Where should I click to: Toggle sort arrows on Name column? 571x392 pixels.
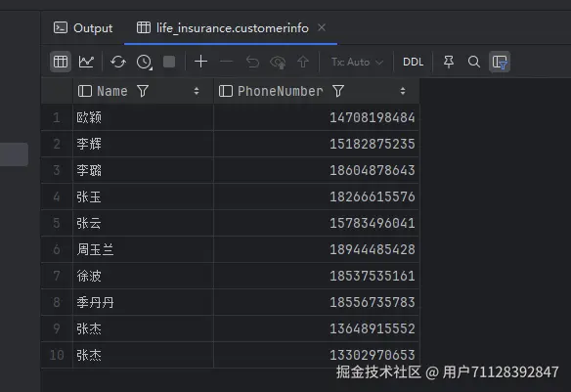coord(197,91)
